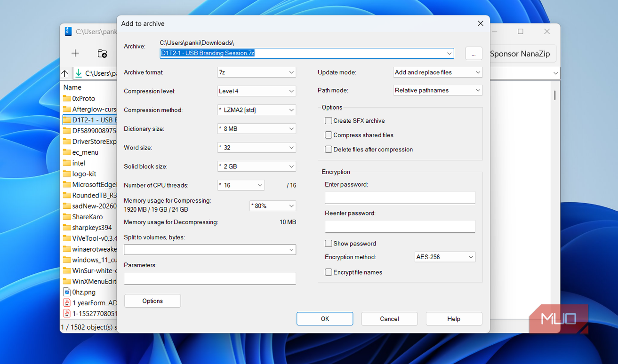Screen dimensions: 618x364
Task: Open the Update mode dropdown
Action: pyautogui.click(x=438, y=72)
